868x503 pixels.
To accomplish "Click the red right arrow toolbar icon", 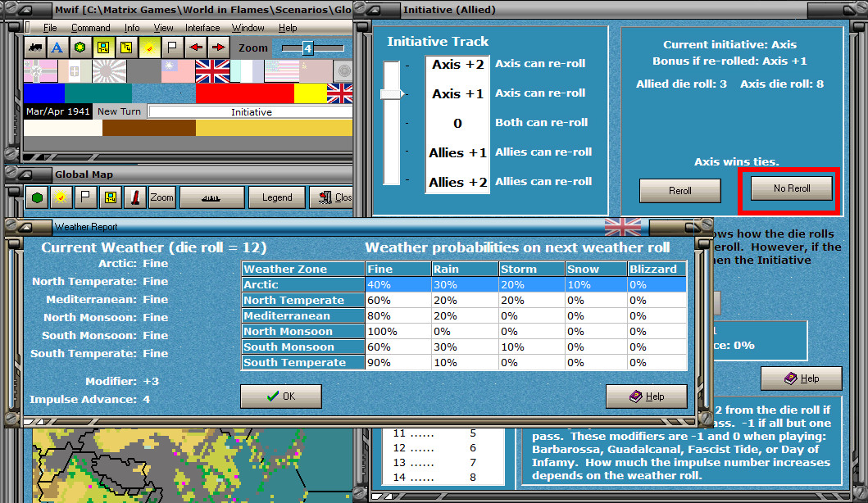I will [x=219, y=48].
